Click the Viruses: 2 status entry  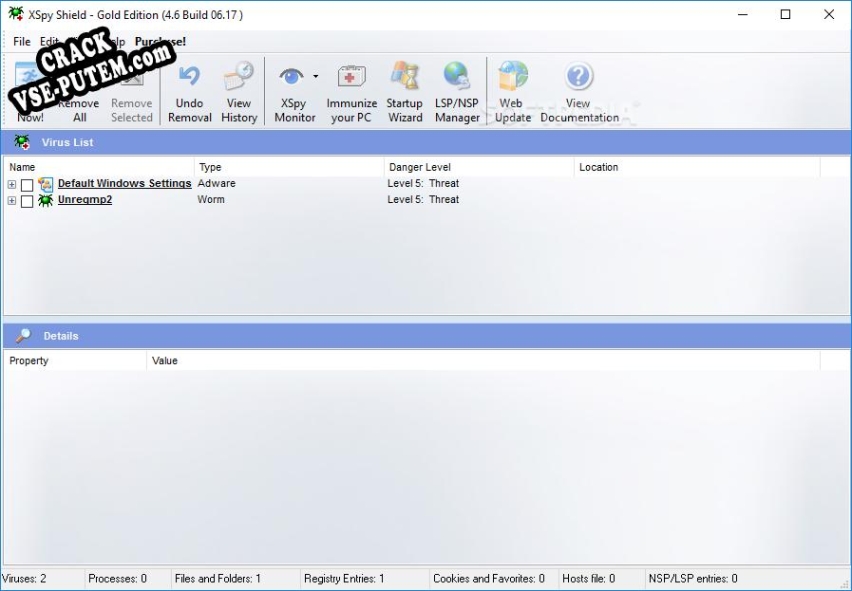[24, 579]
